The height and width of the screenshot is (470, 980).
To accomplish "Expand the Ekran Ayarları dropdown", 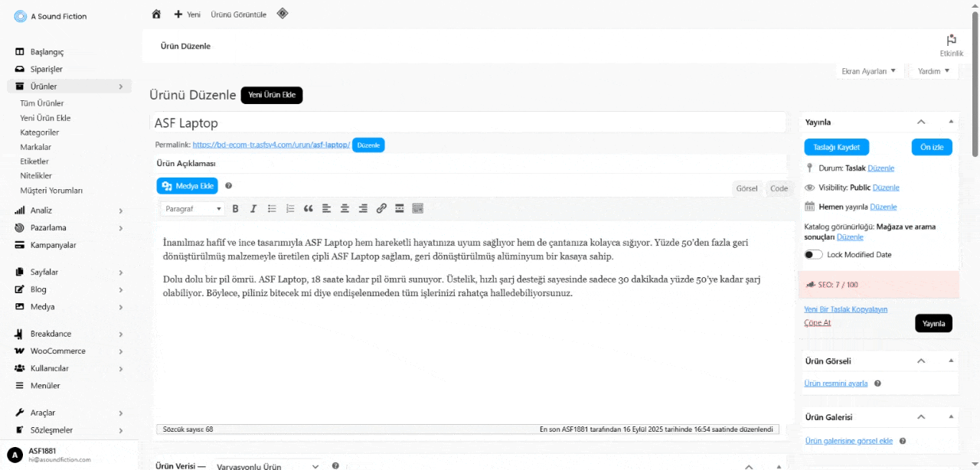I will pos(868,71).
